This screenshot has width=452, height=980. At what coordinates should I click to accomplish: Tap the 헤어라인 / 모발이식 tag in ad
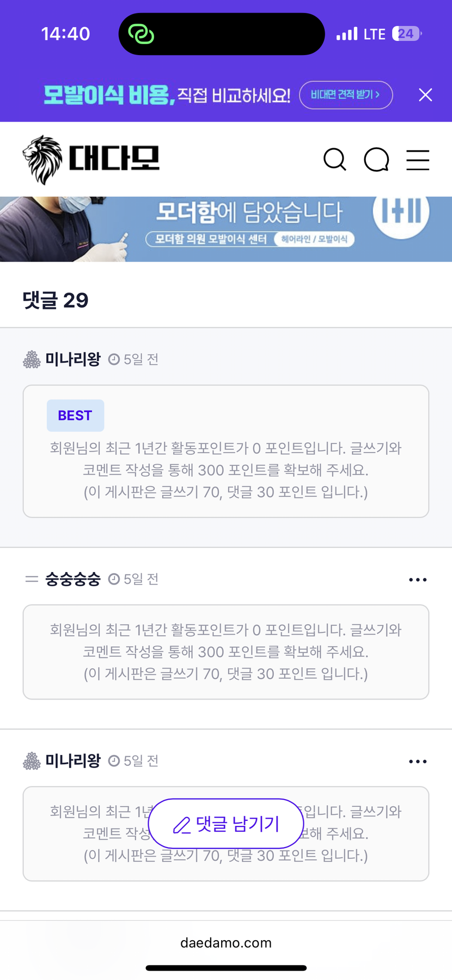[314, 239]
